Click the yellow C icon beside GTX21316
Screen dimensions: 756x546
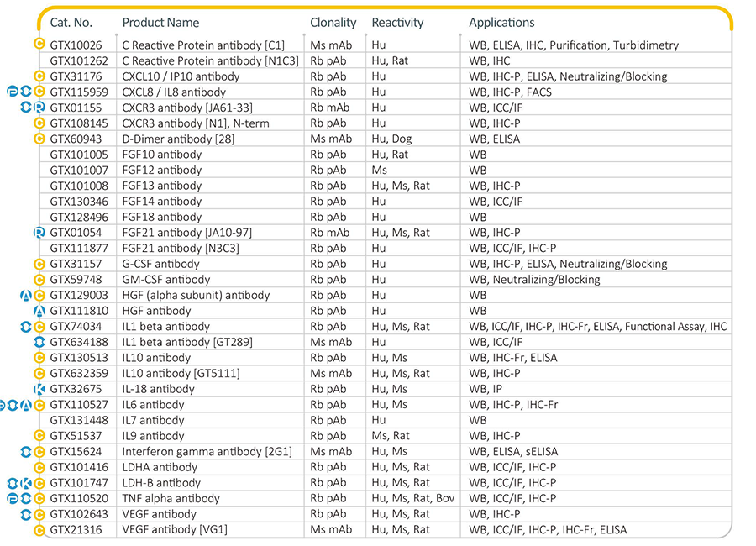[x=39, y=529]
